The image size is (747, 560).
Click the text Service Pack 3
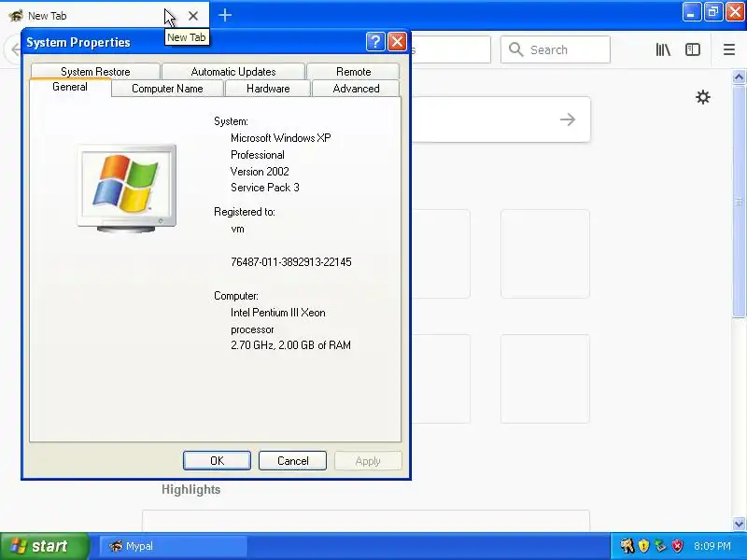pos(265,188)
